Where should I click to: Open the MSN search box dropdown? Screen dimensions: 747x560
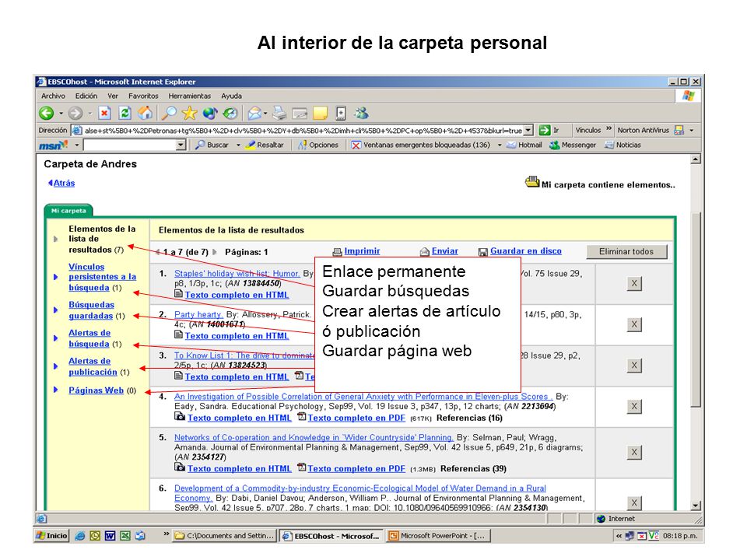[x=181, y=145]
